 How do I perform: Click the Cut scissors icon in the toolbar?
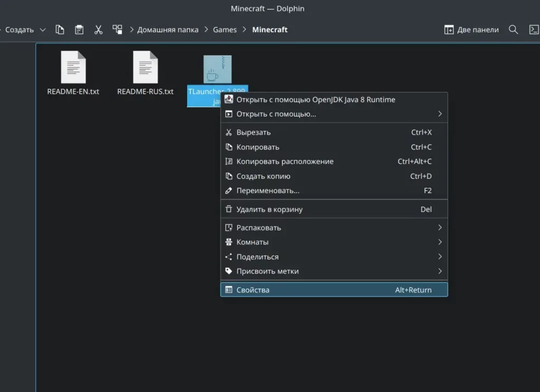click(99, 30)
